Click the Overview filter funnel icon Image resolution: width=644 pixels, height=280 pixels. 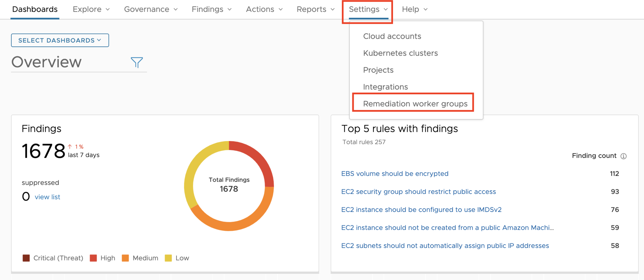click(x=137, y=62)
